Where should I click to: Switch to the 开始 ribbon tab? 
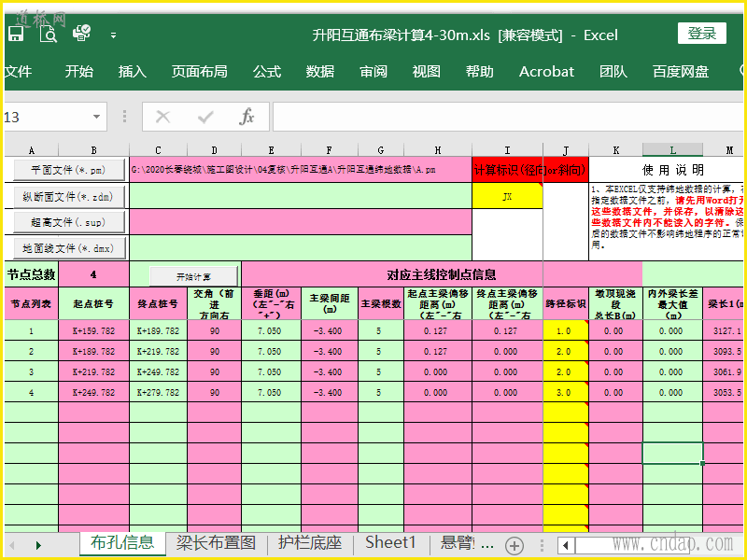click(79, 72)
